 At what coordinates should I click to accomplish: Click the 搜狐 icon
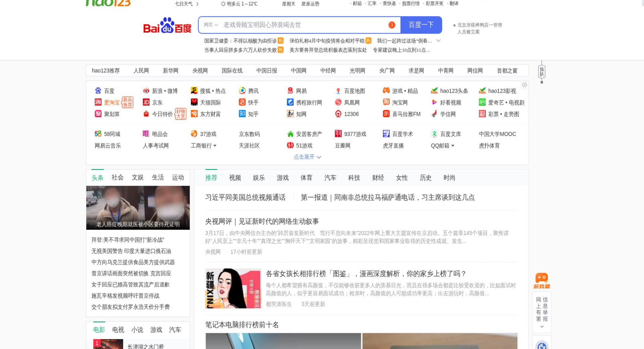(x=194, y=91)
